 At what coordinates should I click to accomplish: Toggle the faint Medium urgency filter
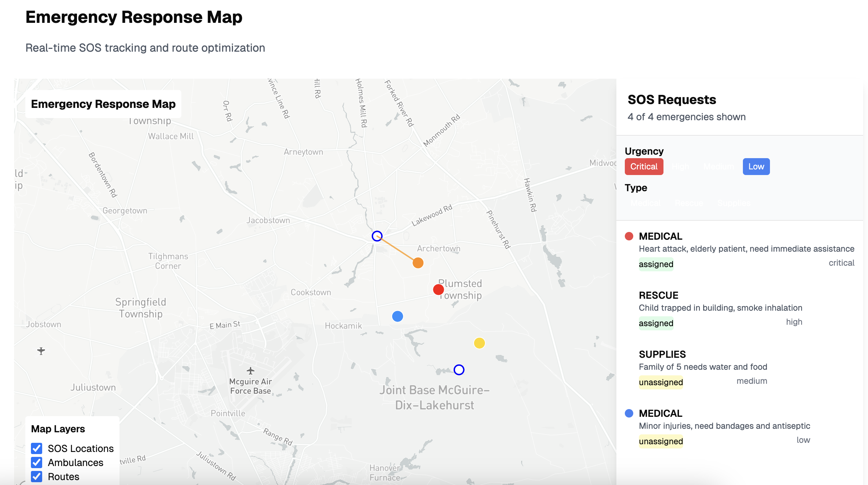[719, 167]
